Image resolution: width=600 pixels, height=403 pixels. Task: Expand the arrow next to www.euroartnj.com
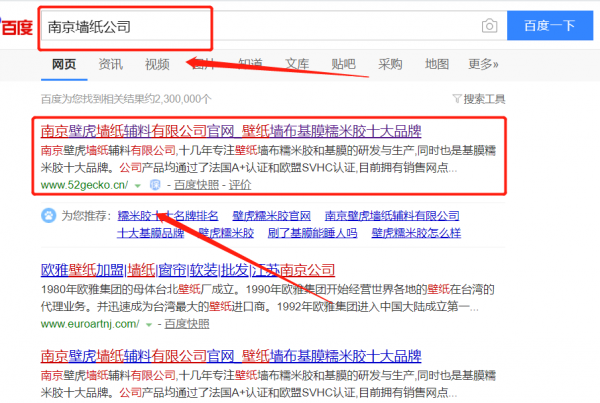[150, 326]
